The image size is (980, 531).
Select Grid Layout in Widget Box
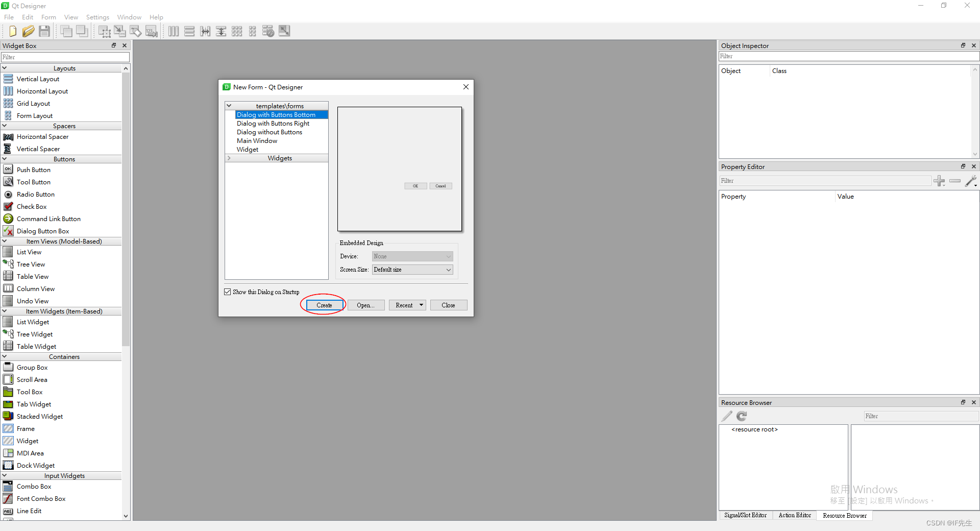[x=33, y=104]
